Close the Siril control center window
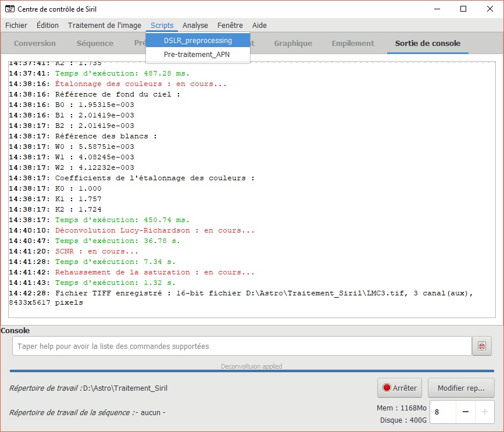Image resolution: width=504 pixels, height=432 pixels. tap(490, 9)
